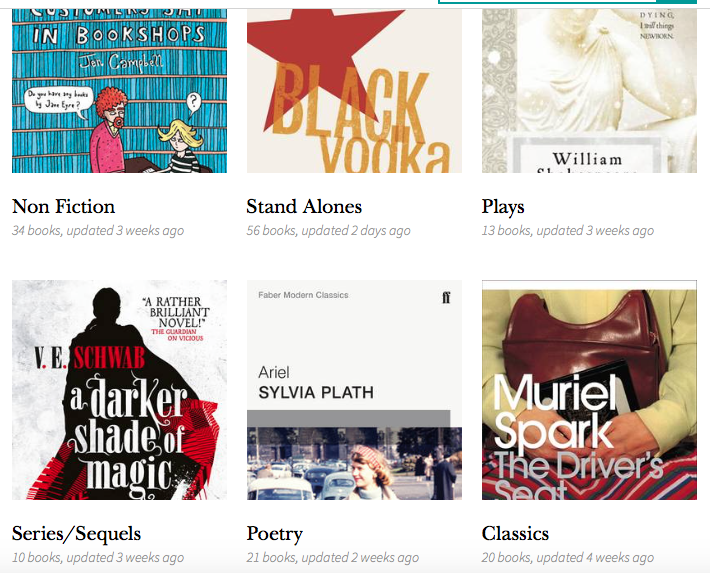Viewport: 710px width, 573px height.
Task: Click '34 books, updated 3 weeks ago' text
Action: point(98,231)
